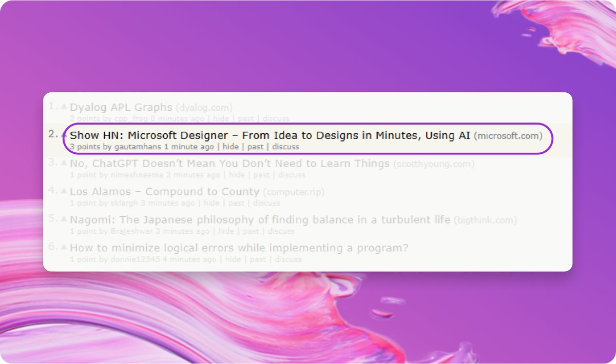Click the '1 minute ago' timestamp link

click(189, 147)
